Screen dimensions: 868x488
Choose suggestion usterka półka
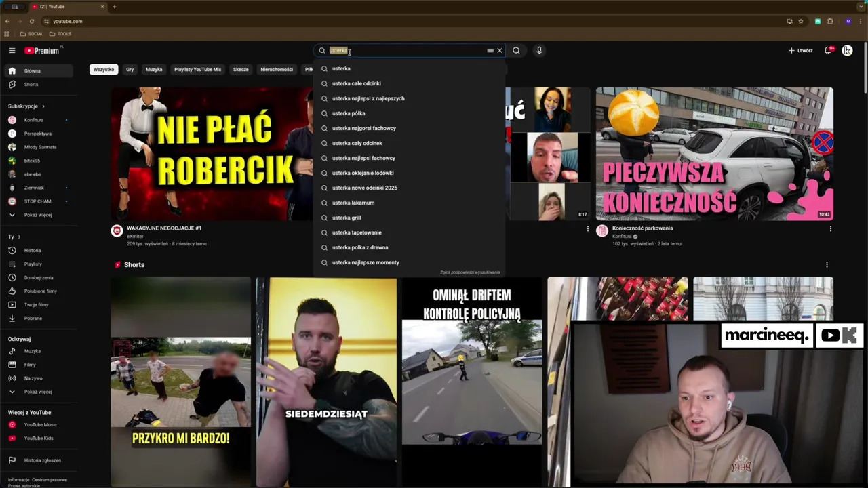pos(409,113)
